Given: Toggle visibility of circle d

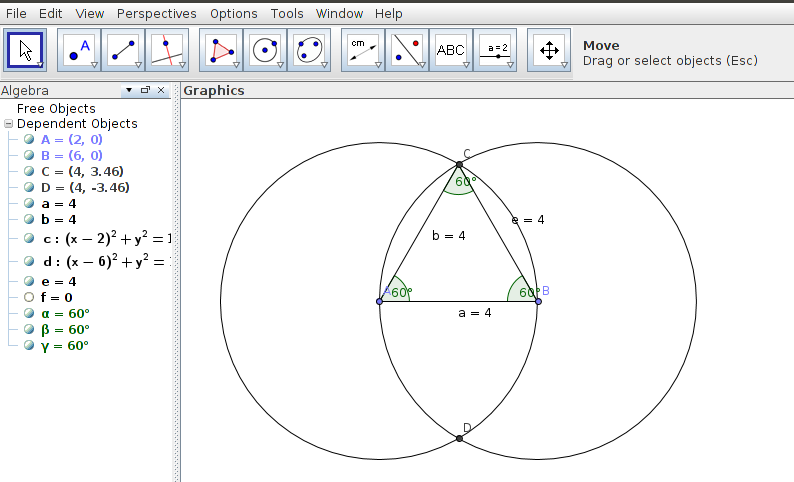Looking at the screenshot, I should (29, 261).
